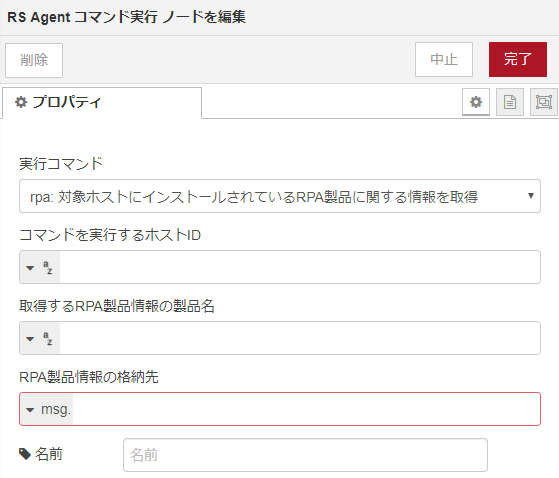This screenshot has height=478, width=559.
Task: Click the dropdown arrow of the rpa command select
Action: point(530,196)
